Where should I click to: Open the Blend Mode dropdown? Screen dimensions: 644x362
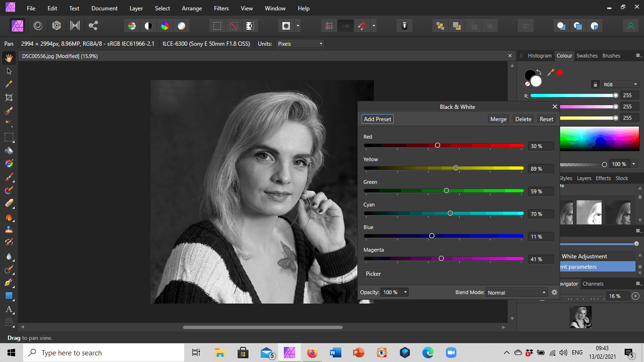click(516, 292)
